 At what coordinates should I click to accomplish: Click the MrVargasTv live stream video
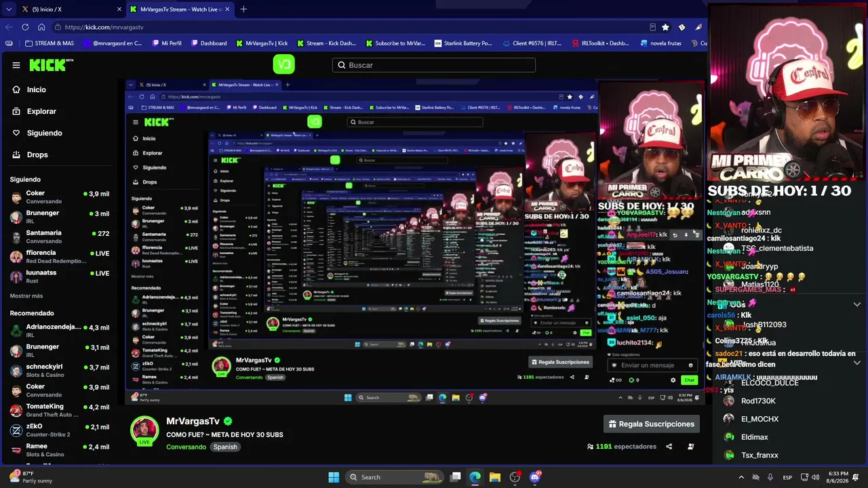[x=415, y=243]
